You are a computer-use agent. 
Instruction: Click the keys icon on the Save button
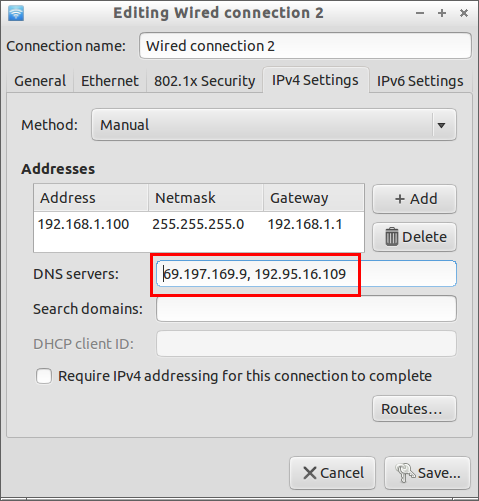(405, 473)
